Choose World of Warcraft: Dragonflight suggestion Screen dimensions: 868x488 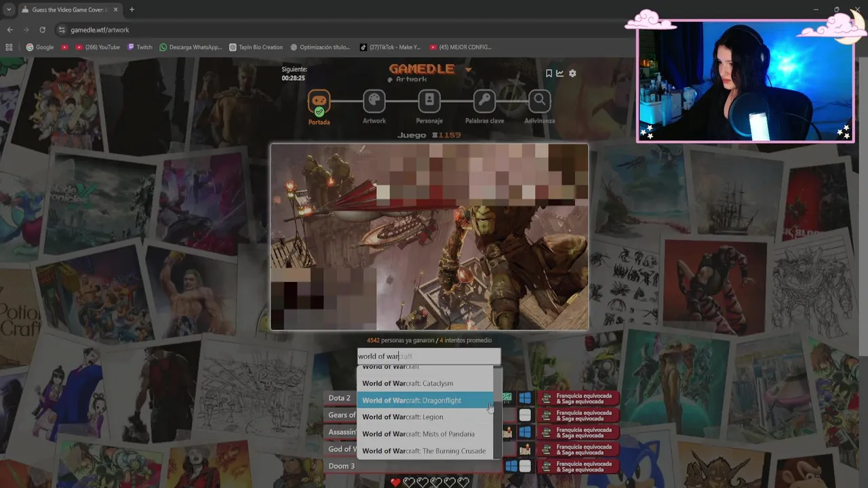pos(425,401)
